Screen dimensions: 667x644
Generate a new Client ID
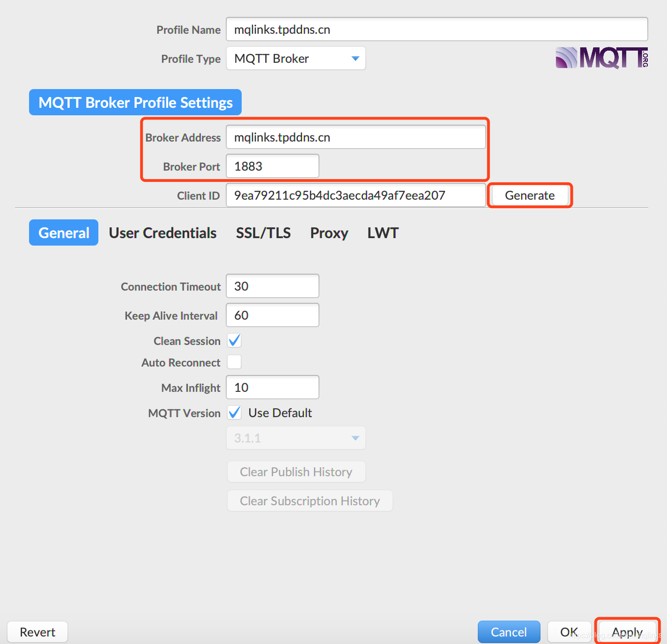[530, 195]
